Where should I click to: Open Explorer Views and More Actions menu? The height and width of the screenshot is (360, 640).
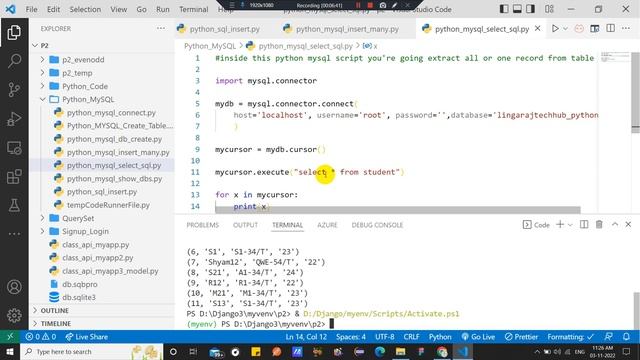tap(161, 29)
